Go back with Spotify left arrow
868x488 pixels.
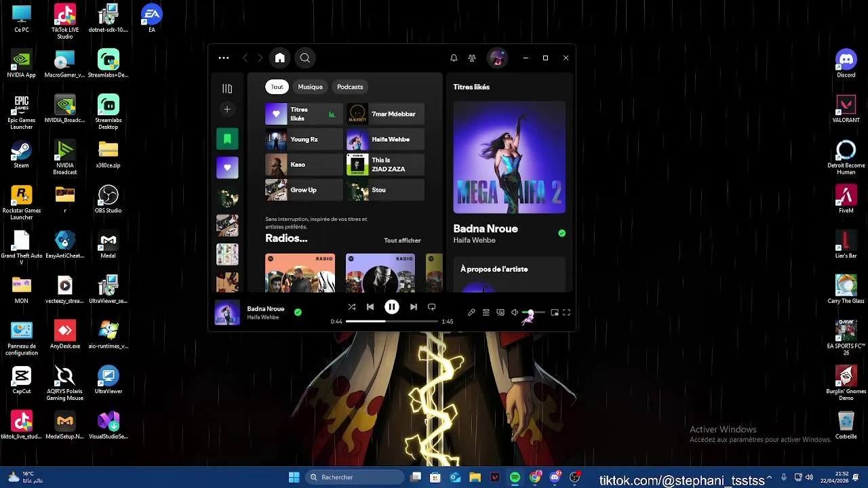245,58
